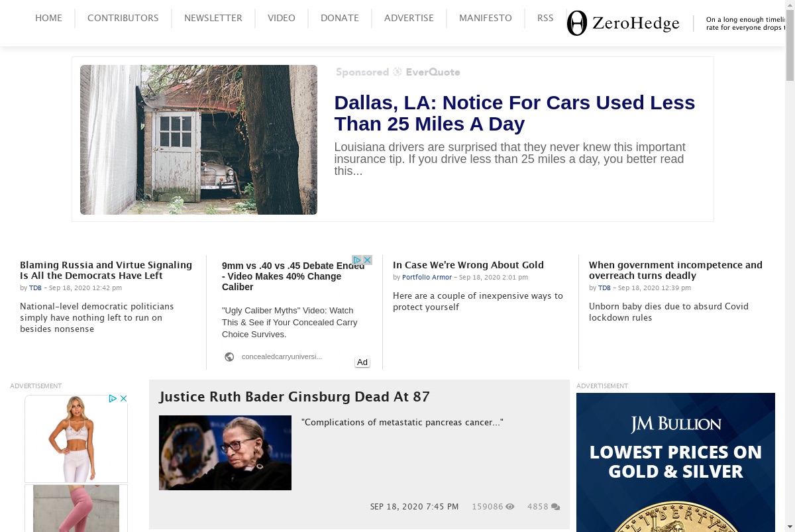Open comments bubble icon beside 4858
Image resolution: width=795 pixels, height=532 pixels.
[555, 507]
